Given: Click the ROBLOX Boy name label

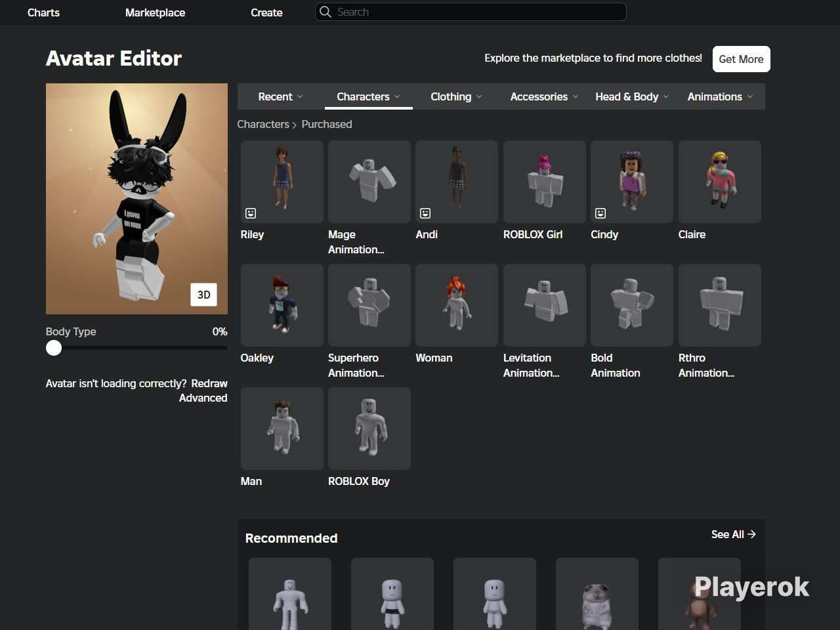Looking at the screenshot, I should point(359,481).
